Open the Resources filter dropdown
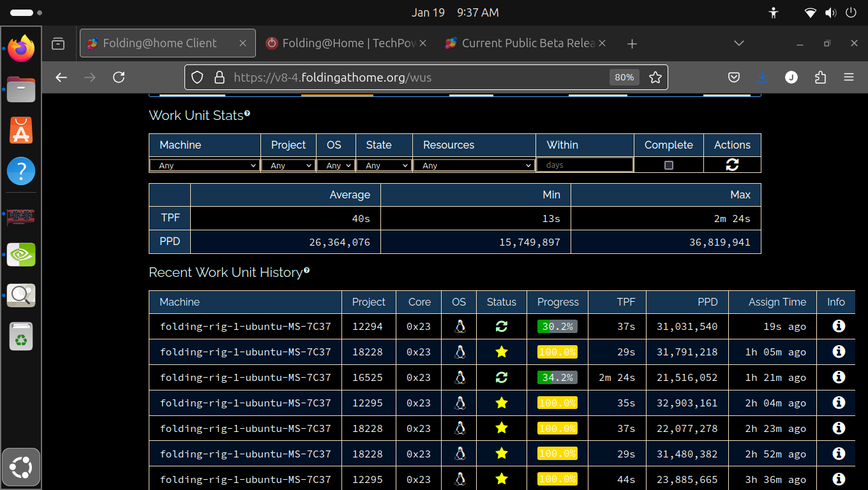 [474, 165]
